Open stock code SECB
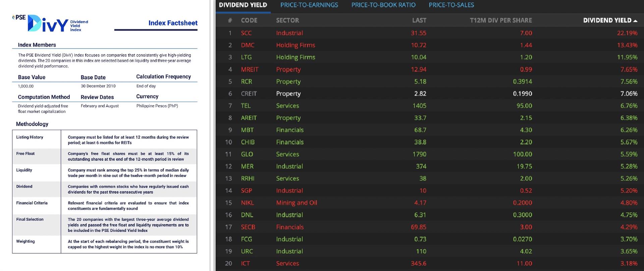The width and height of the screenshot is (644, 271). [x=248, y=227]
